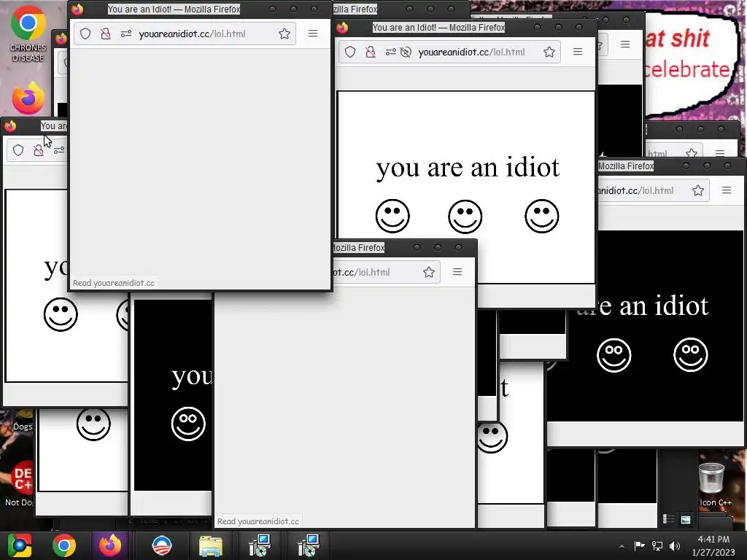
Task: Open the hamburger menu in the black 'an idiot' window
Action: click(727, 190)
